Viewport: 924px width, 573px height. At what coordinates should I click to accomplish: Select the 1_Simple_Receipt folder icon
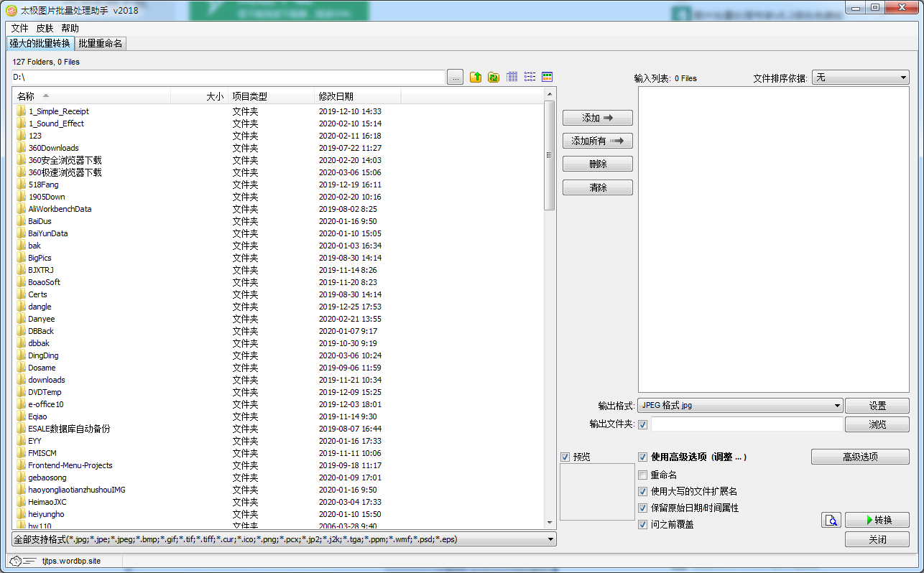pos(22,111)
